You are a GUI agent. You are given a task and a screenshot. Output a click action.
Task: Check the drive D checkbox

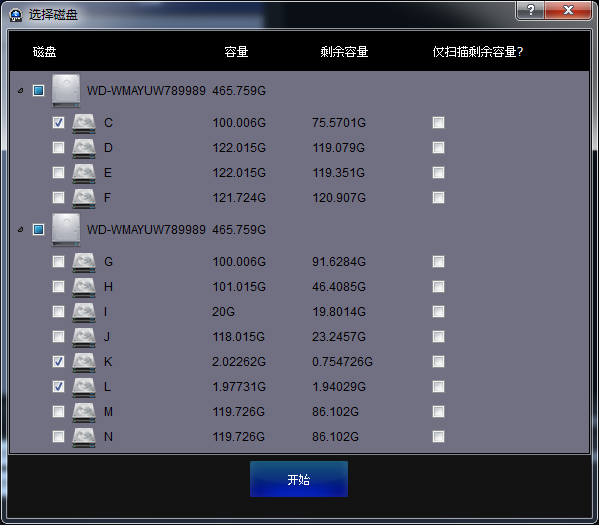click(x=58, y=147)
